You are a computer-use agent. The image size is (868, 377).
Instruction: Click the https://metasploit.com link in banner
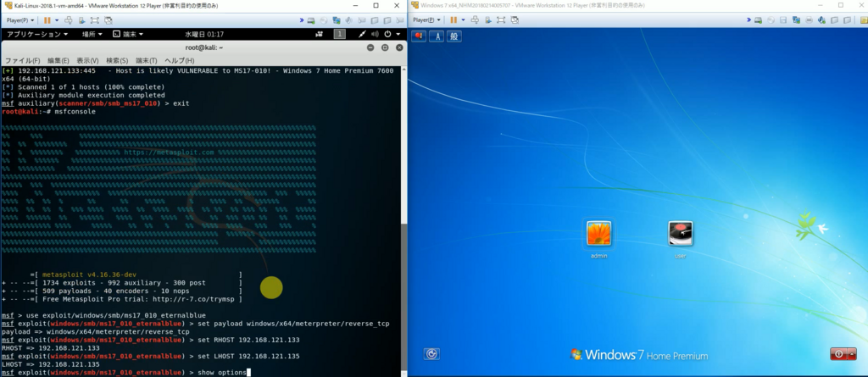pos(169,152)
